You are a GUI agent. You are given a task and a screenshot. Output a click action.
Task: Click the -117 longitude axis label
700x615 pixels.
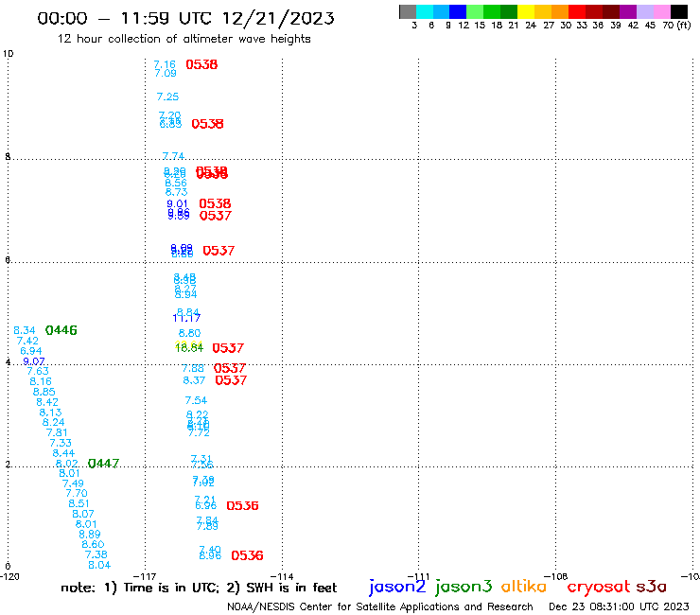pos(145,576)
